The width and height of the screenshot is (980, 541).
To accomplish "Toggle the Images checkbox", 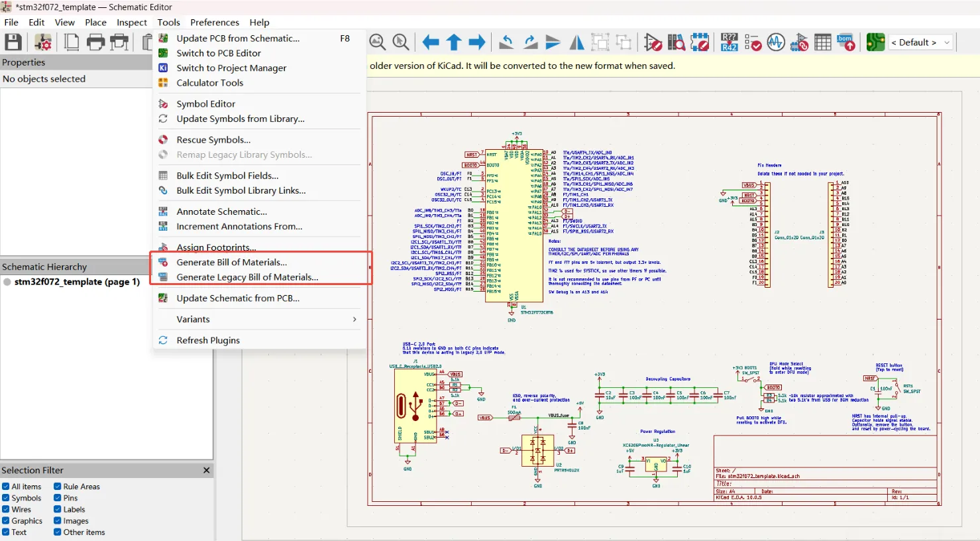I will coord(58,520).
